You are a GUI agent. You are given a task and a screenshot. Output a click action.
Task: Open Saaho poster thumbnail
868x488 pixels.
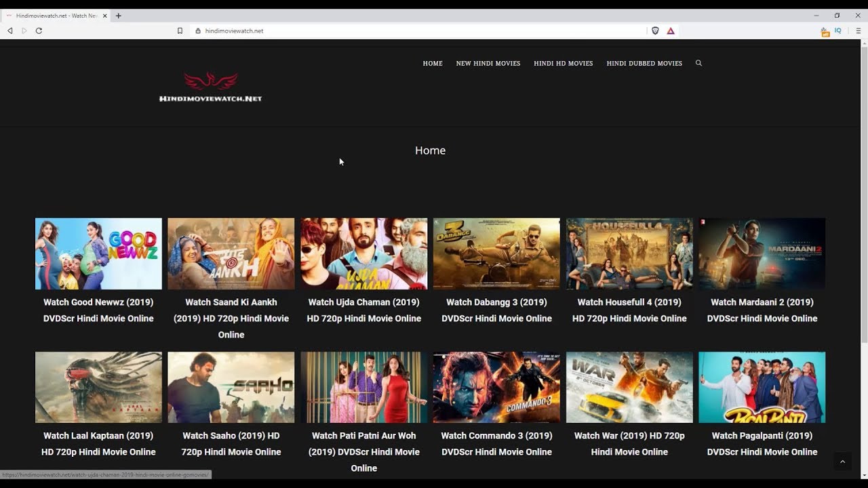coord(231,387)
